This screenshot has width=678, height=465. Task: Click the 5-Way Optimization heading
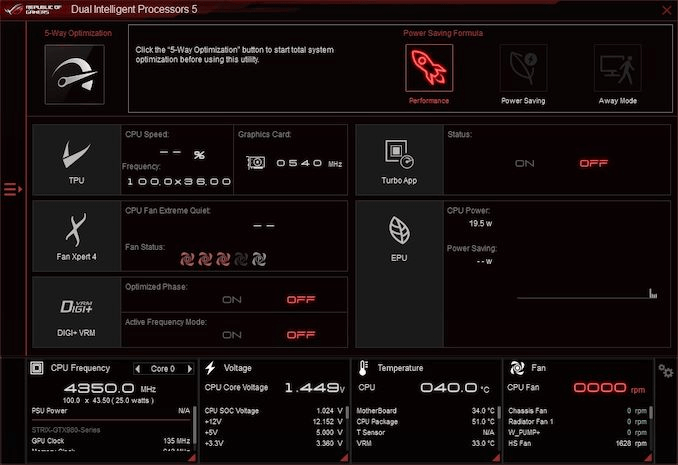pos(78,33)
